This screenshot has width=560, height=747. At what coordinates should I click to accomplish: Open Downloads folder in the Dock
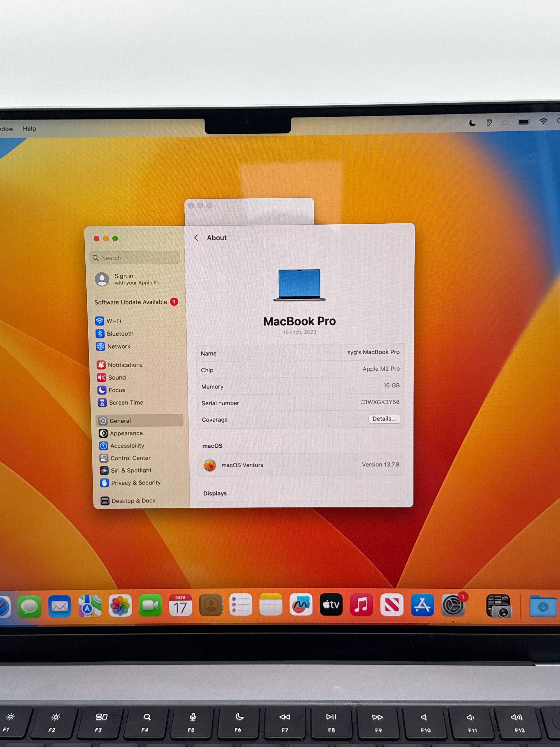tap(542, 606)
